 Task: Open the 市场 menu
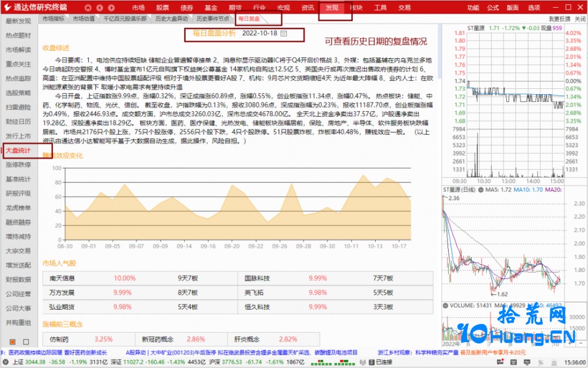point(138,8)
